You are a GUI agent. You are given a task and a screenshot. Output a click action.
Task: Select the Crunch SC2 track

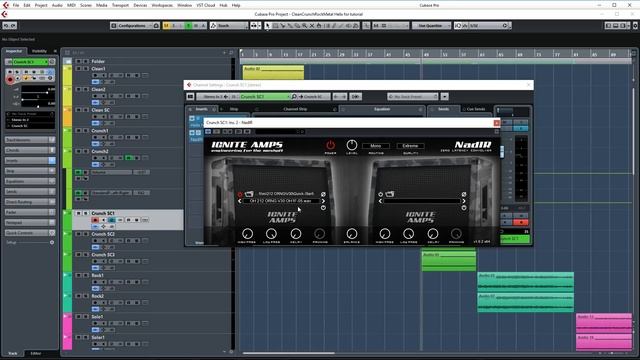(103, 234)
